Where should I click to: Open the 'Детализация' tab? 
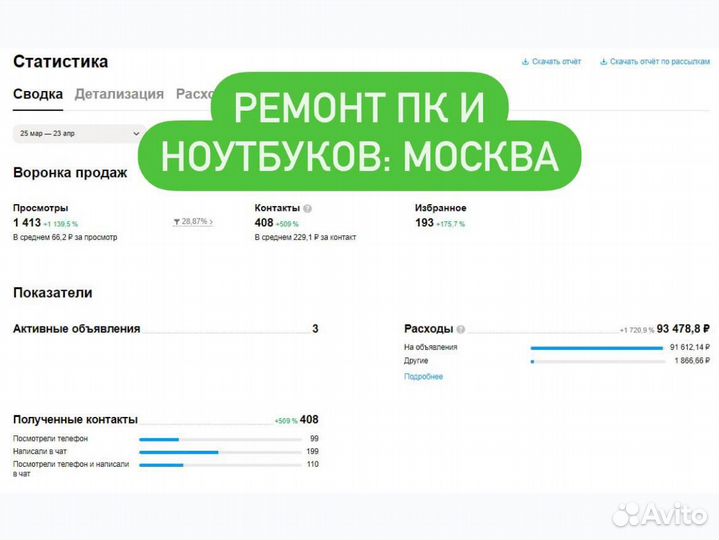pyautogui.click(x=119, y=94)
